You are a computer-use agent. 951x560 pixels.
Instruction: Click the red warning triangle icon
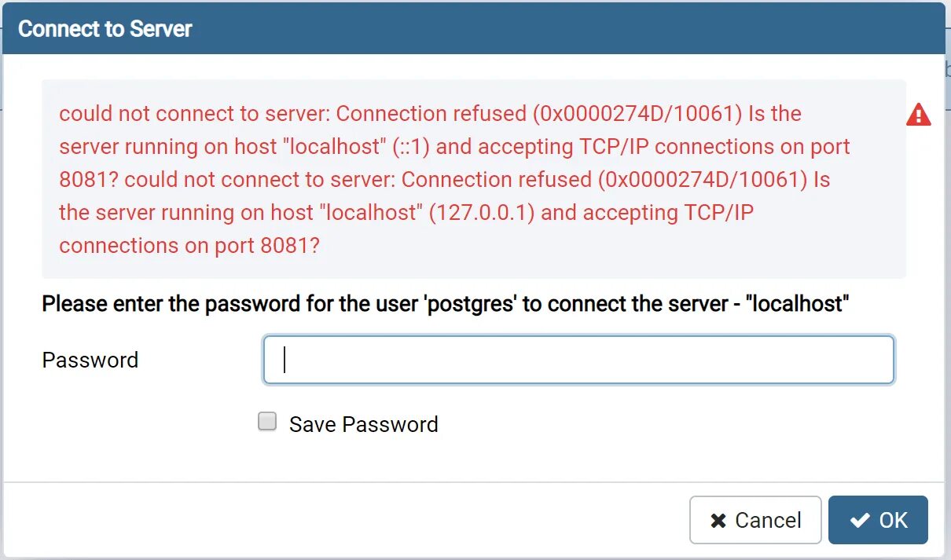(x=918, y=115)
